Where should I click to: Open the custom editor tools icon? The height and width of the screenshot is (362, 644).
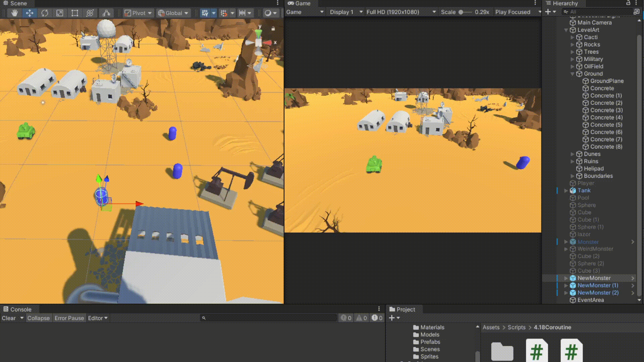pyautogui.click(x=106, y=13)
